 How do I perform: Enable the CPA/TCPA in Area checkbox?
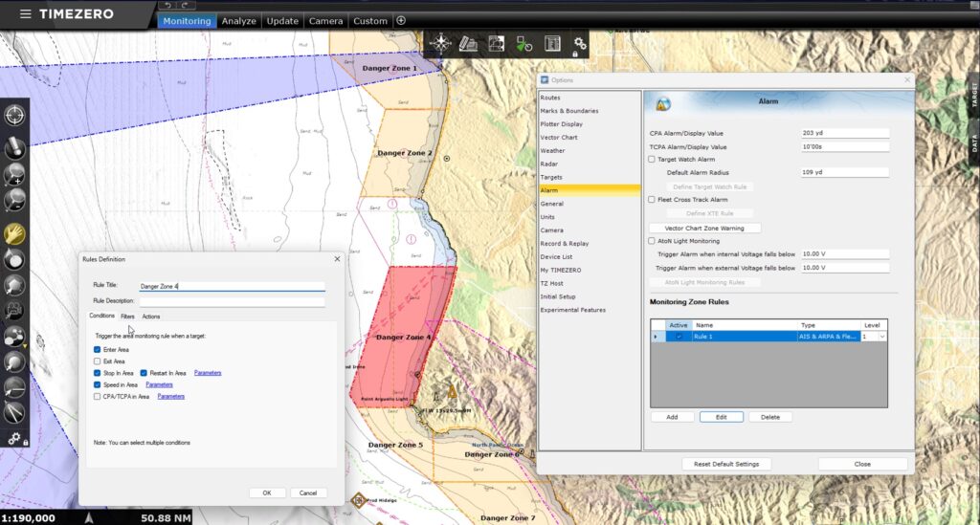[x=97, y=397]
